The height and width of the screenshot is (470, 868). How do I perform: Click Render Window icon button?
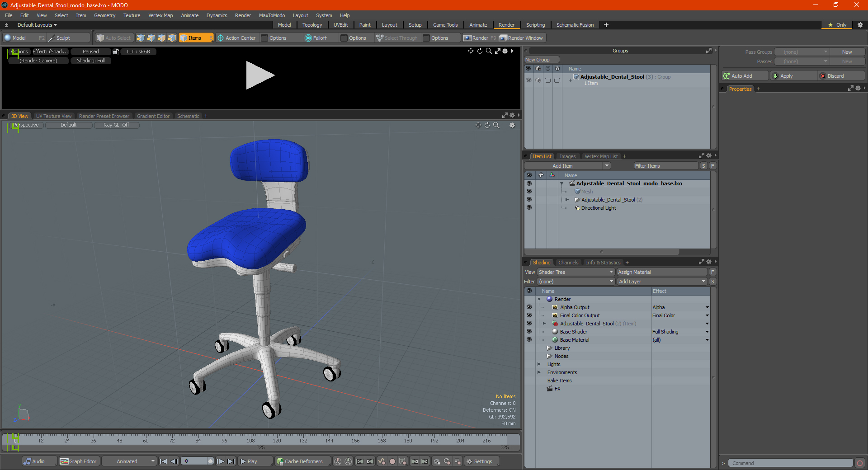522,38
